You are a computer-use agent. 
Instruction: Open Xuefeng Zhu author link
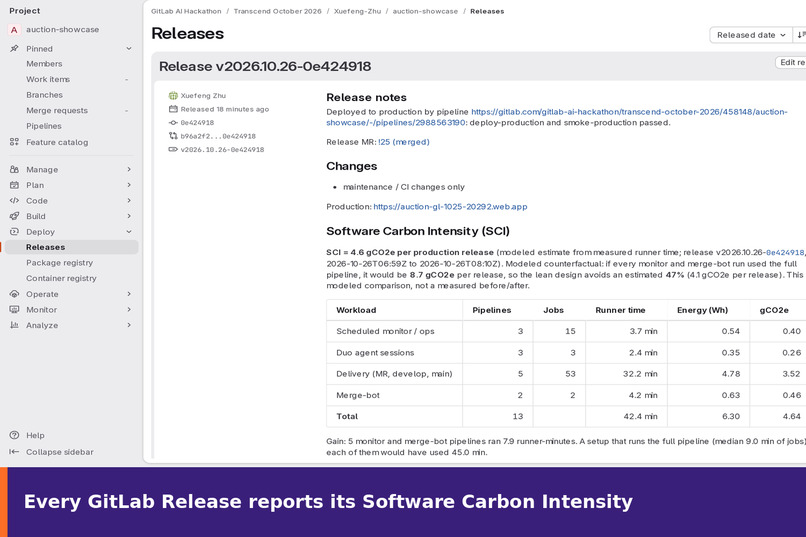203,96
